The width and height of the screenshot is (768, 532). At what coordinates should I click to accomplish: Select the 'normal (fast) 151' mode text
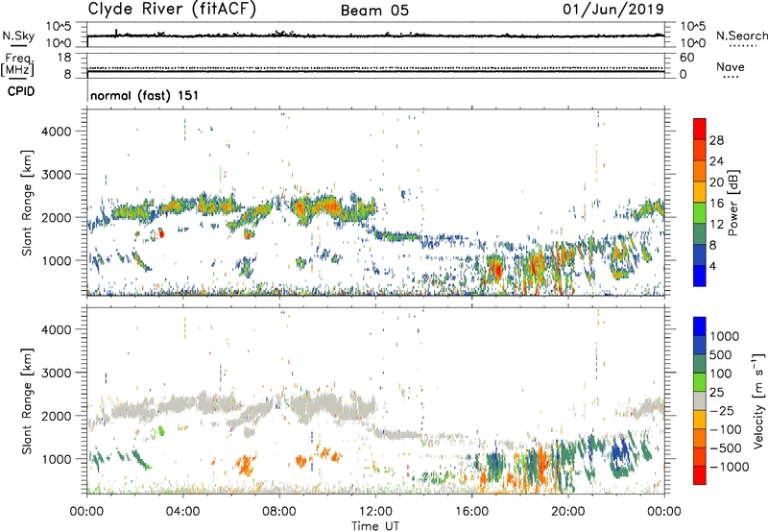click(145, 95)
